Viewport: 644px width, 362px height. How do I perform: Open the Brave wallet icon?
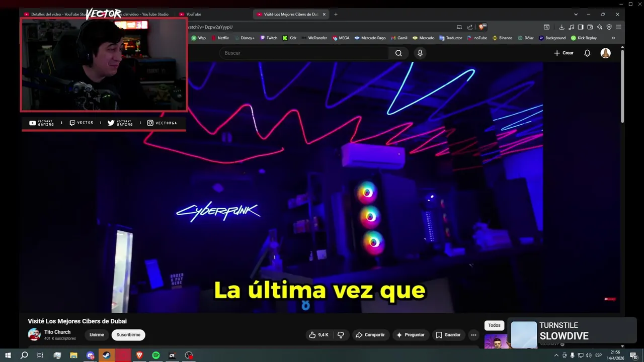pyautogui.click(x=590, y=27)
